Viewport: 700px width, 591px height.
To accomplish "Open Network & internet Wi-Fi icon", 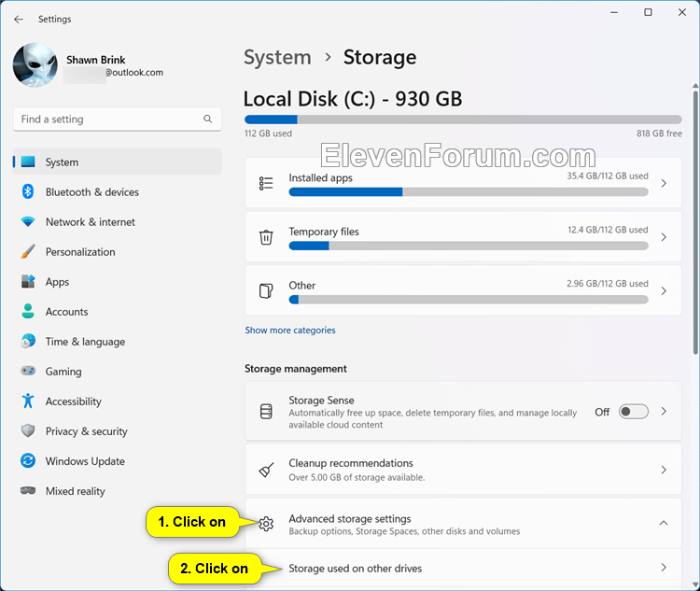I will coord(28,221).
